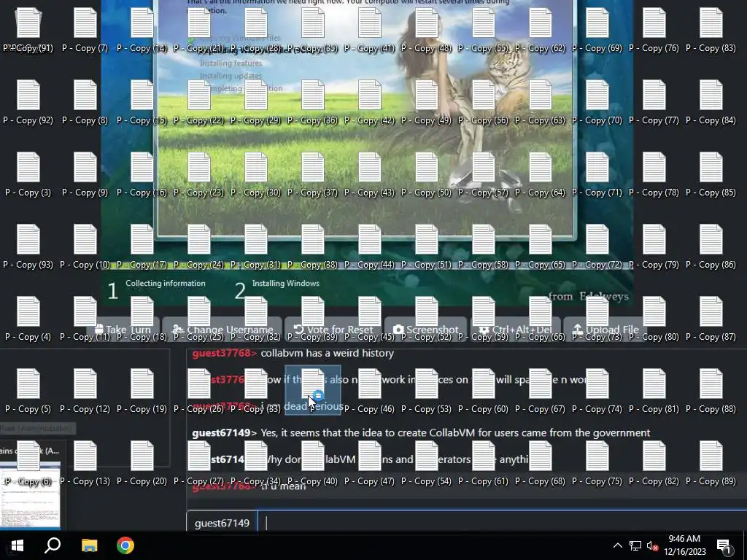Select the P - Copy (5) file

click(x=28, y=392)
